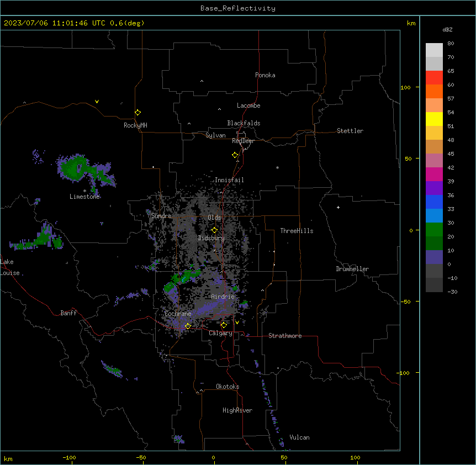Click the Sundre label
Viewport: 476px width, 465px height.
(161, 216)
